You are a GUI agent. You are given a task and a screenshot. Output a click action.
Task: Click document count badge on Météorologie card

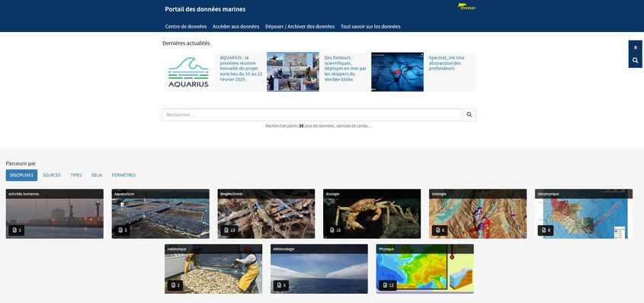click(x=281, y=285)
